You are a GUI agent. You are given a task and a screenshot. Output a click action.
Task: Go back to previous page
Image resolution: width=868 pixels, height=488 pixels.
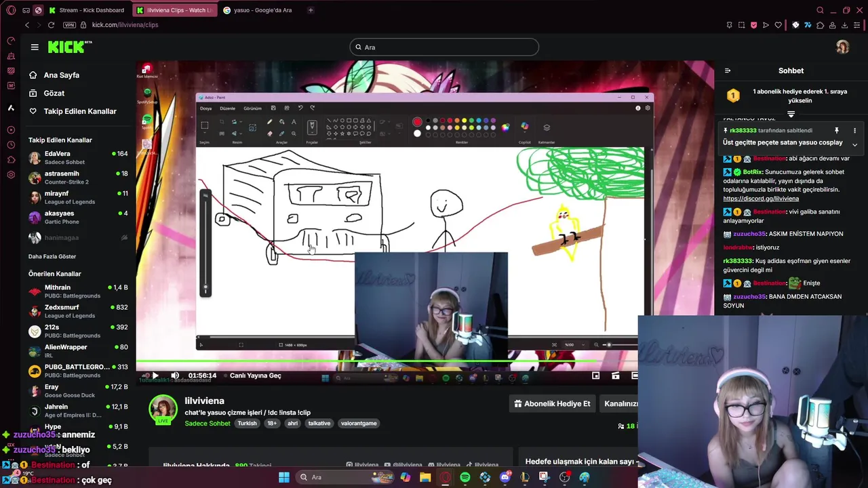[x=27, y=25]
